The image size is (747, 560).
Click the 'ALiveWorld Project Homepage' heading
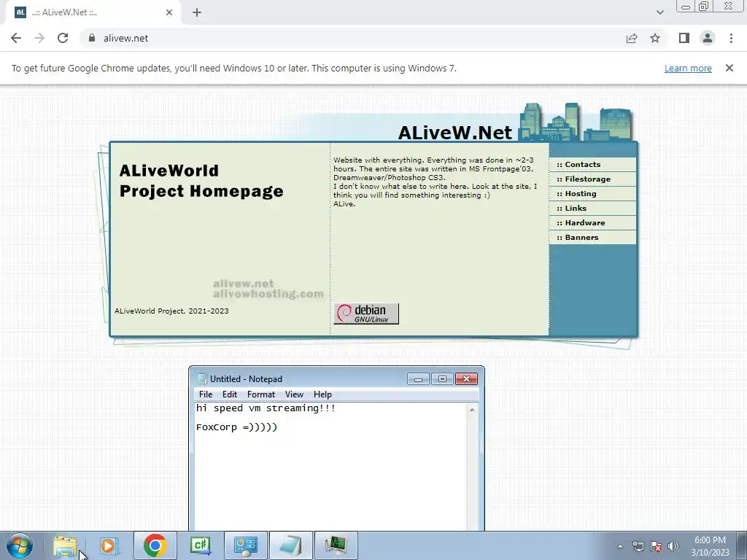pos(201,181)
